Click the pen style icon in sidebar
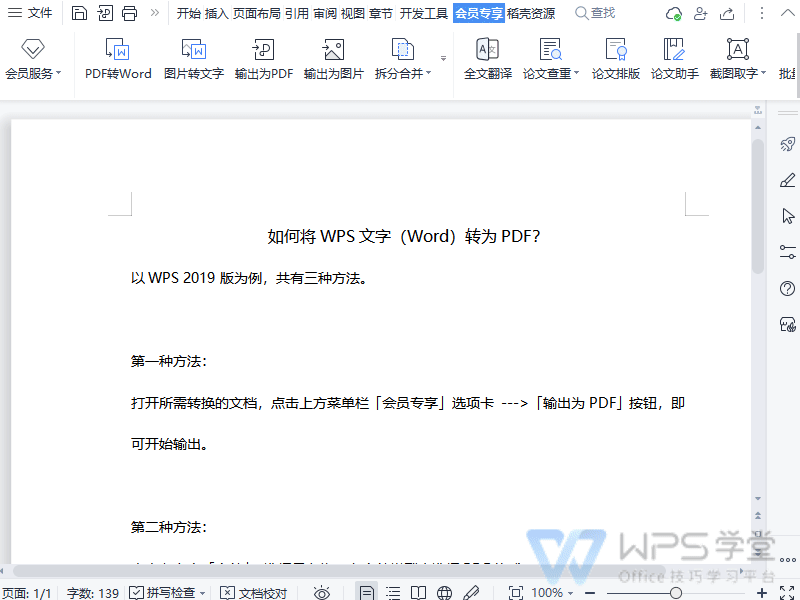Screen dimensions: 800x600 click(788, 180)
